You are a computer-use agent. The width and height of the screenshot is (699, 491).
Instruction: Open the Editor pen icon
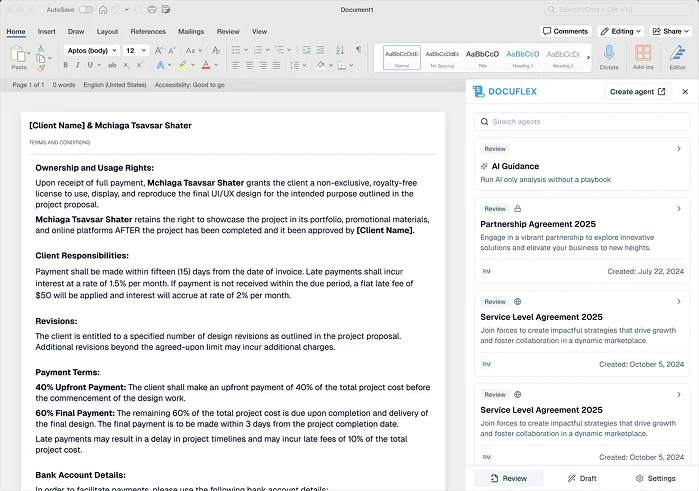pos(677,54)
